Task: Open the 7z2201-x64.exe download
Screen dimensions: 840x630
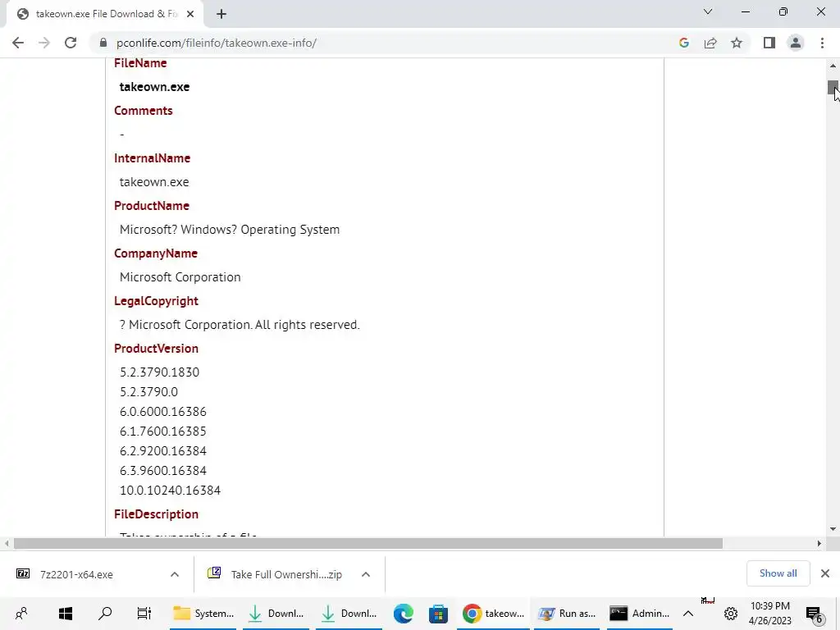Action: pyautogui.click(x=76, y=574)
